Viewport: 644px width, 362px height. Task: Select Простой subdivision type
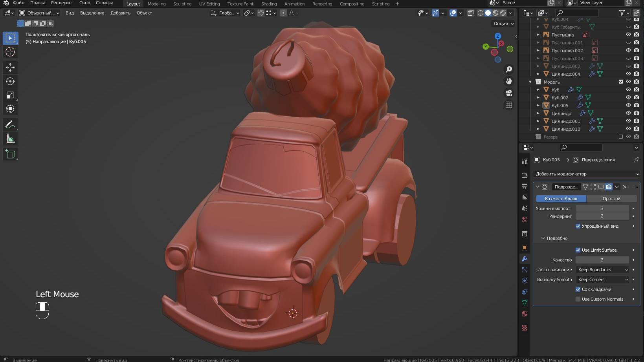click(611, 199)
